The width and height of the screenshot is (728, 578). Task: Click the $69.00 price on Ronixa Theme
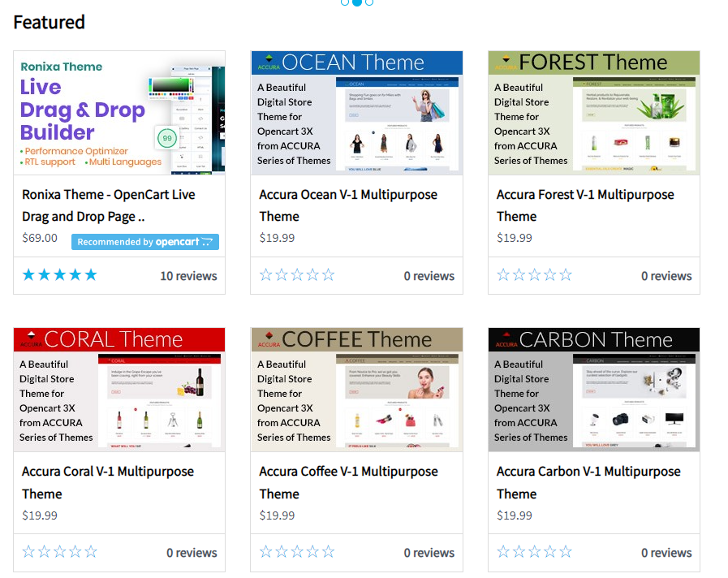[40, 238]
